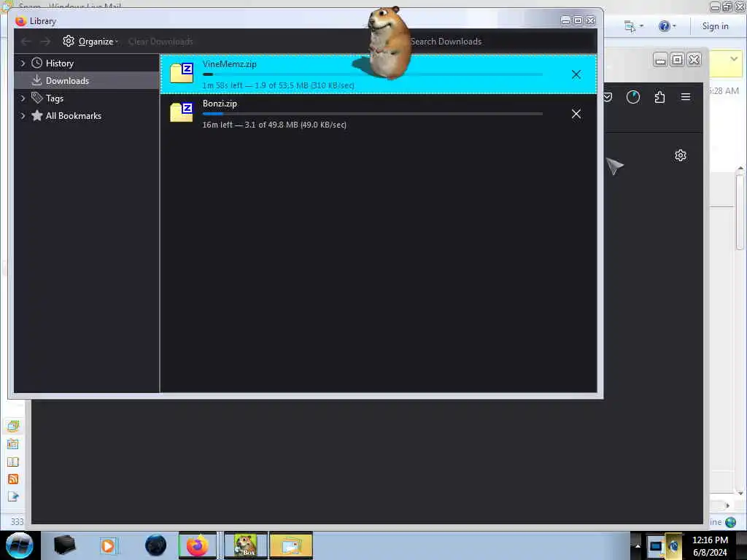Launch Windows Media Player from taskbar
The image size is (747, 560).
point(108,545)
